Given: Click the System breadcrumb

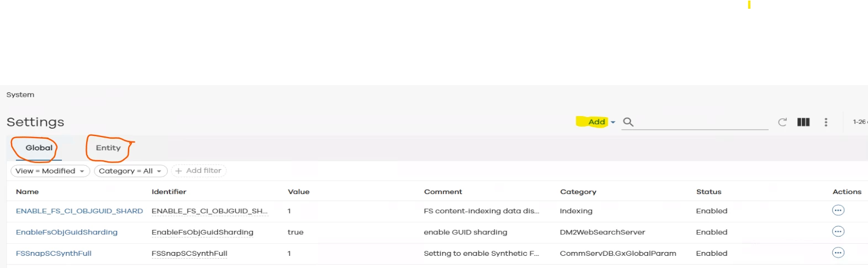Looking at the screenshot, I should [x=20, y=95].
